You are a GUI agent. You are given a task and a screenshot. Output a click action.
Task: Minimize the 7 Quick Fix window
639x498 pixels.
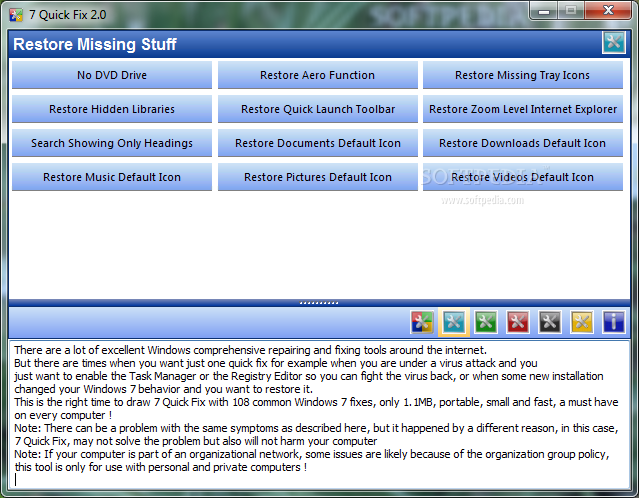[x=544, y=11]
